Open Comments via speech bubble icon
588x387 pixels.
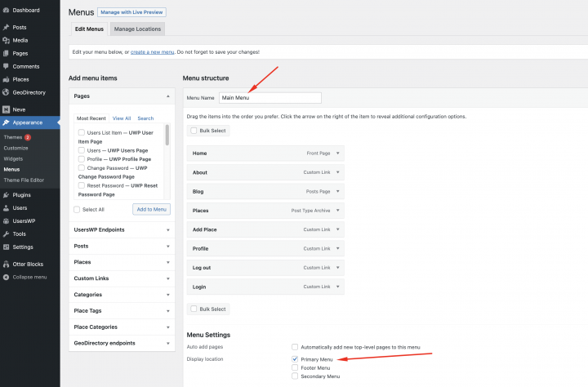6,66
